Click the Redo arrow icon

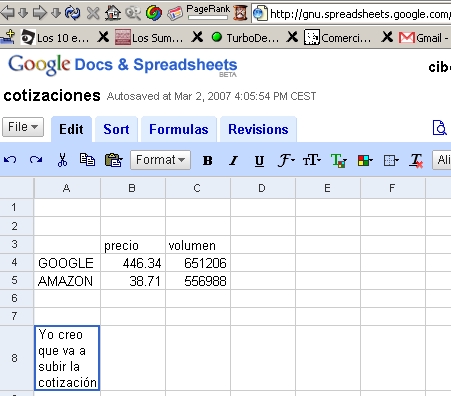pos(36,160)
